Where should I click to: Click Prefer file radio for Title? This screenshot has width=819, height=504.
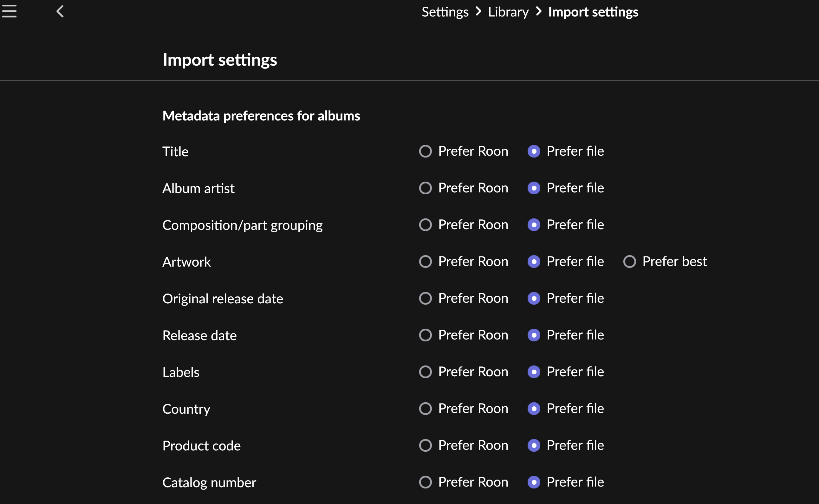pyautogui.click(x=534, y=151)
